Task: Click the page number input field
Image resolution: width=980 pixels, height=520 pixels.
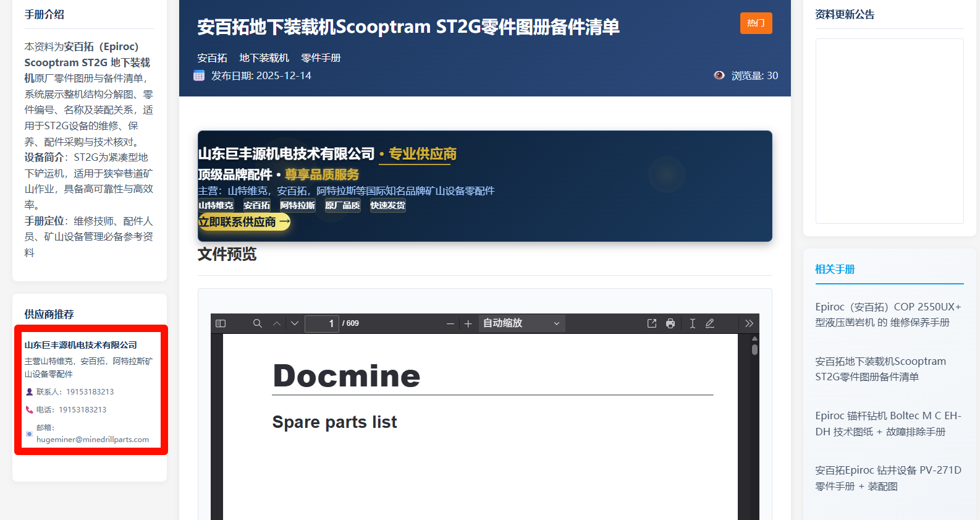Action: click(322, 323)
